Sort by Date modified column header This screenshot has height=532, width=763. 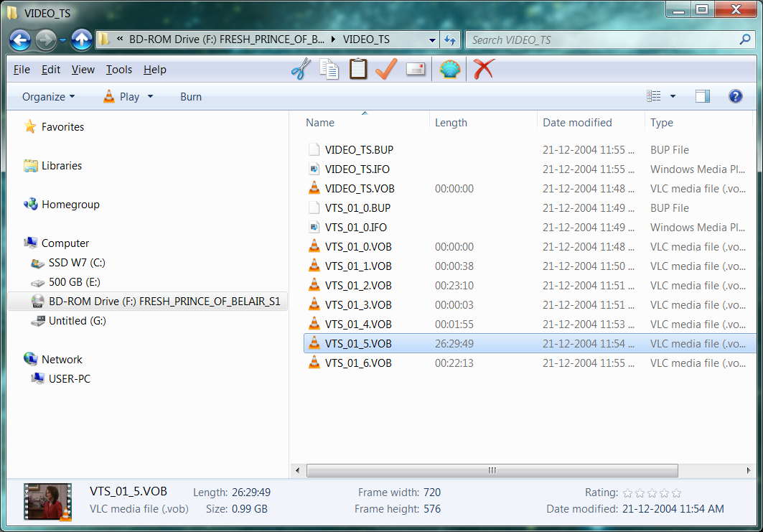click(x=591, y=123)
